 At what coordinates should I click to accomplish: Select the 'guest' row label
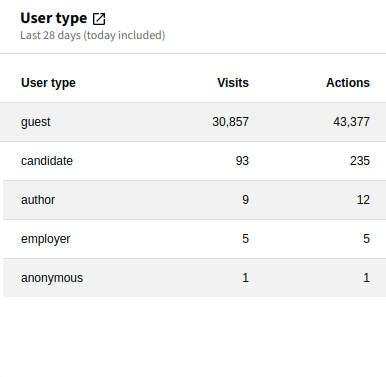36,122
